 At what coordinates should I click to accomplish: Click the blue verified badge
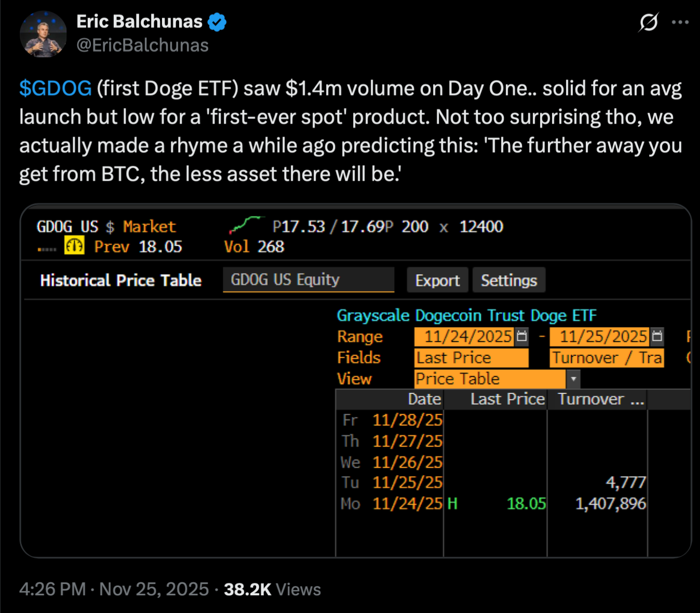point(217,22)
